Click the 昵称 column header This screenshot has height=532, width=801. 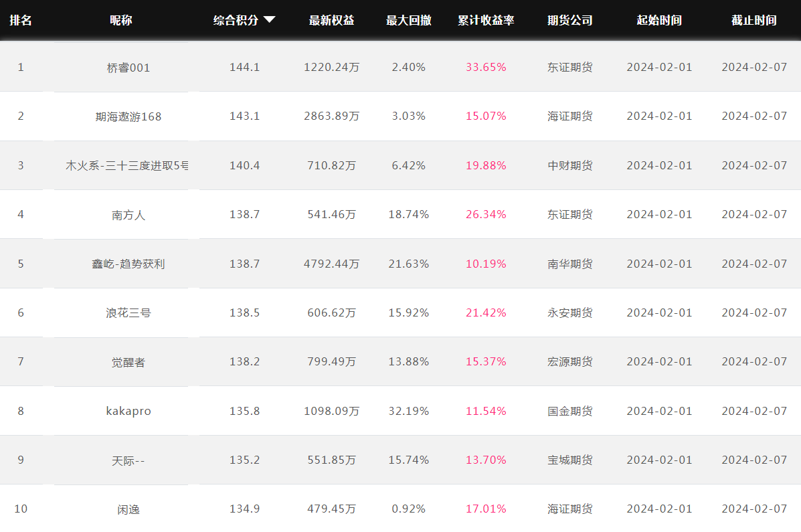click(x=121, y=20)
